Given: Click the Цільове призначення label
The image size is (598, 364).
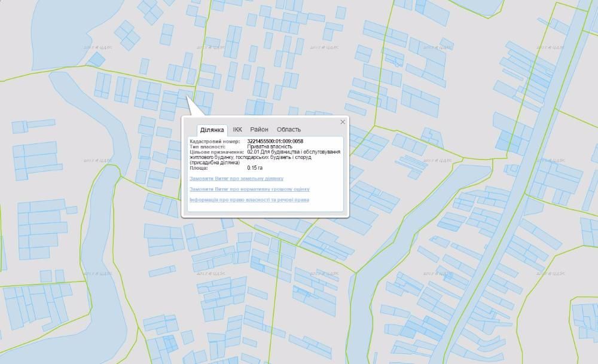Looking at the screenshot, I should click(216, 152).
